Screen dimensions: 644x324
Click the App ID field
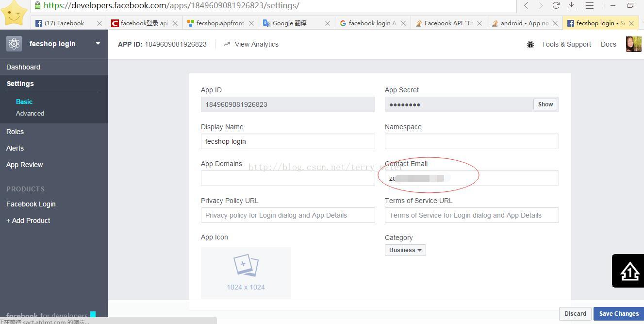click(288, 104)
